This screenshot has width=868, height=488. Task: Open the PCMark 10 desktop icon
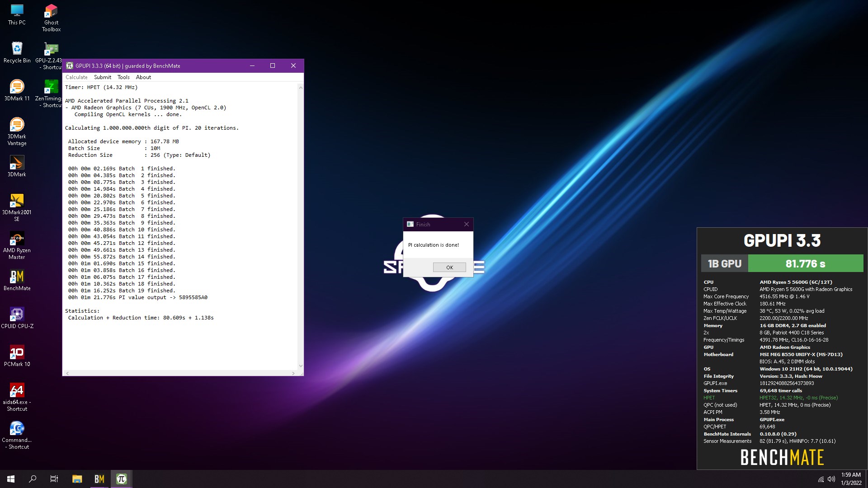tap(17, 356)
